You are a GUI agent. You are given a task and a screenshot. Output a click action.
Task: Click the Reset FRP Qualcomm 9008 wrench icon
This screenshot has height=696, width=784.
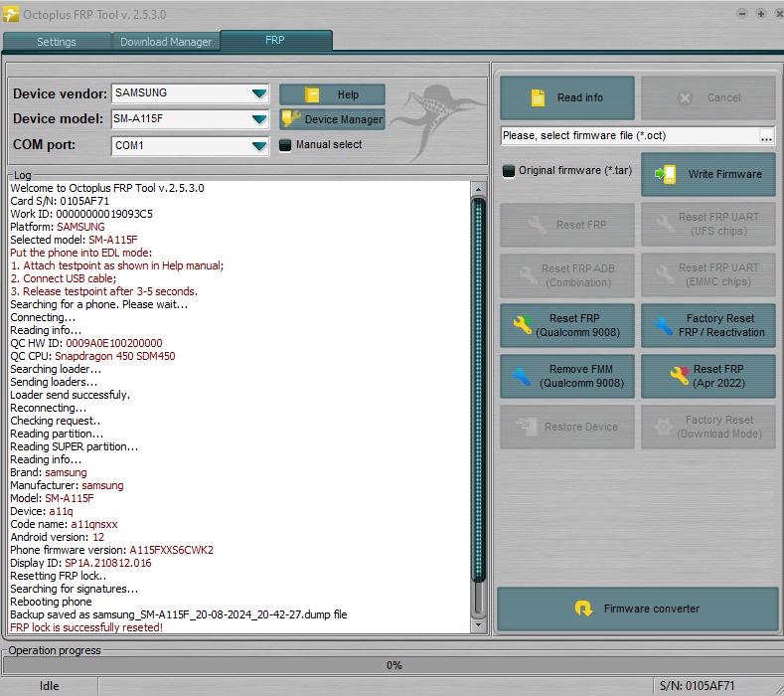[523, 325]
